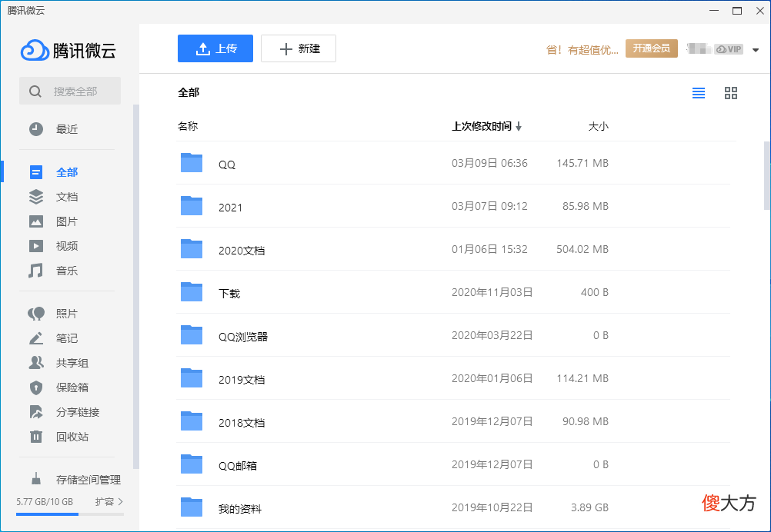Select the 2021 folder name
Viewport: 771px width, 532px height.
coord(230,208)
